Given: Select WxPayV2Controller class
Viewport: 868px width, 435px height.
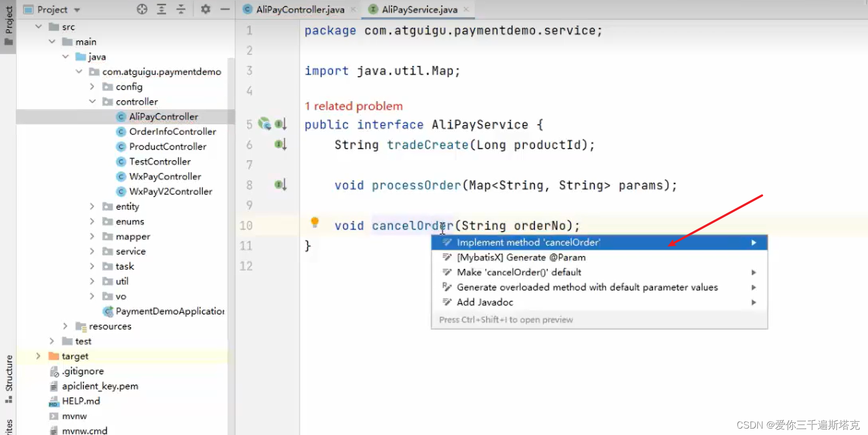Looking at the screenshot, I should coord(170,191).
